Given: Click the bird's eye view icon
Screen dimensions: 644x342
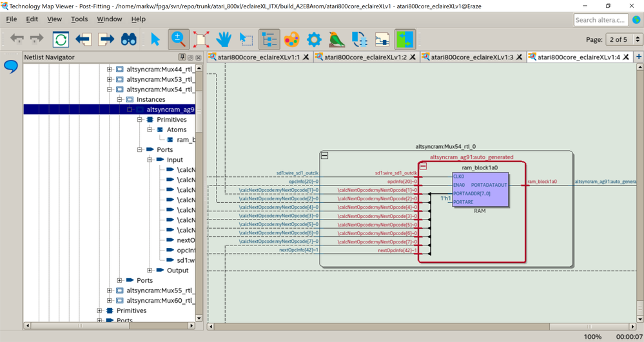Looking at the screenshot, I should (x=337, y=39).
